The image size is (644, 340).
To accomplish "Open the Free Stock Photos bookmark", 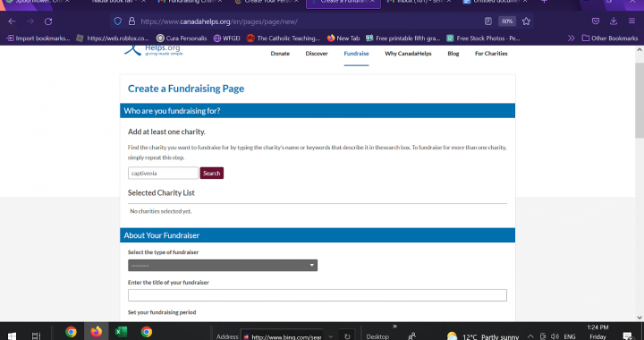I will [x=483, y=38].
